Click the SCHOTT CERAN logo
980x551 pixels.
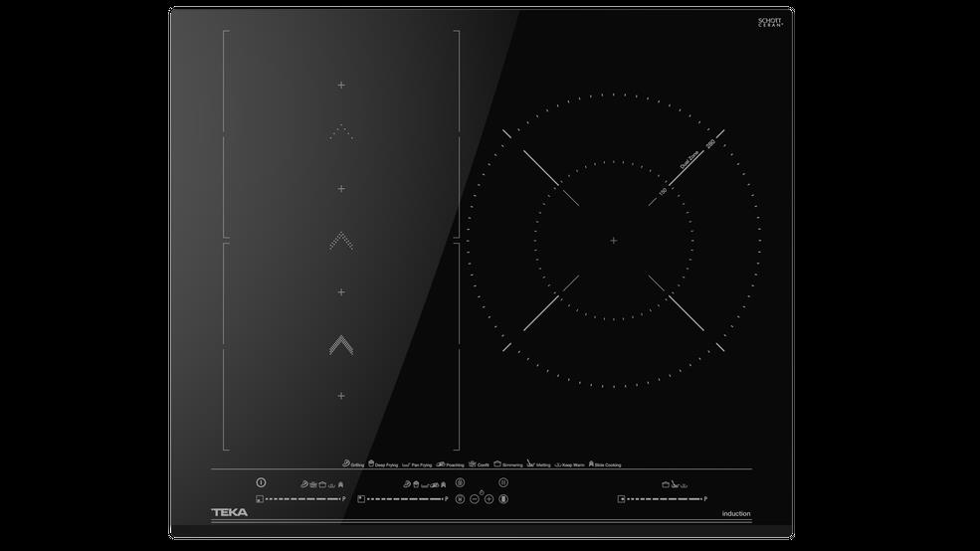click(x=771, y=22)
